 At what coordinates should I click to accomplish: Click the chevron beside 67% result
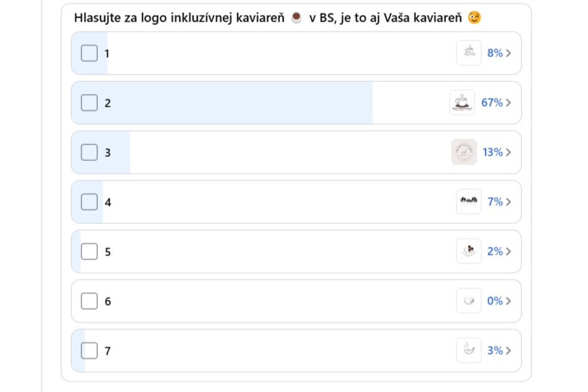[509, 102]
